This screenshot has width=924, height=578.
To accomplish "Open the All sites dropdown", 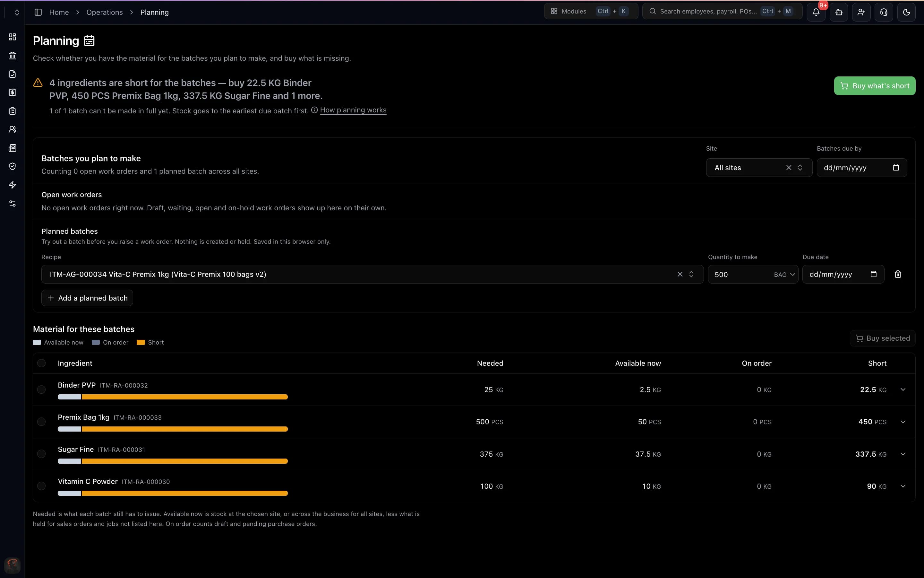I will (759, 167).
